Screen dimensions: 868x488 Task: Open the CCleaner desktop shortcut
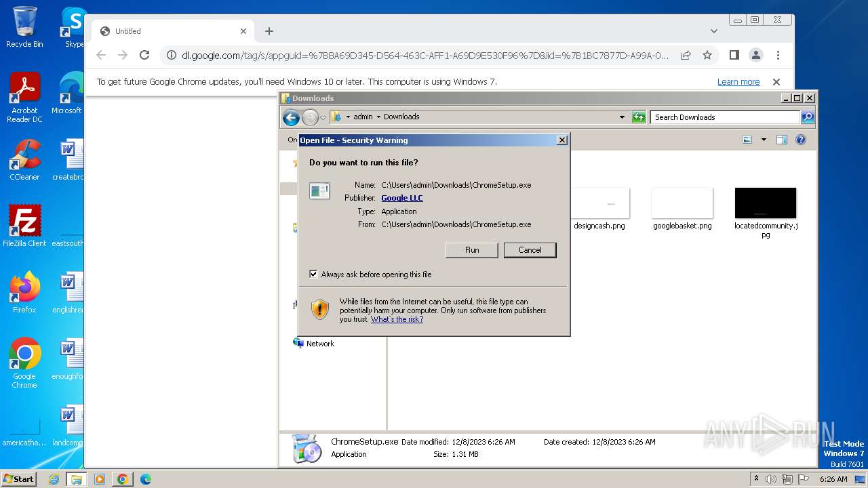(x=24, y=160)
